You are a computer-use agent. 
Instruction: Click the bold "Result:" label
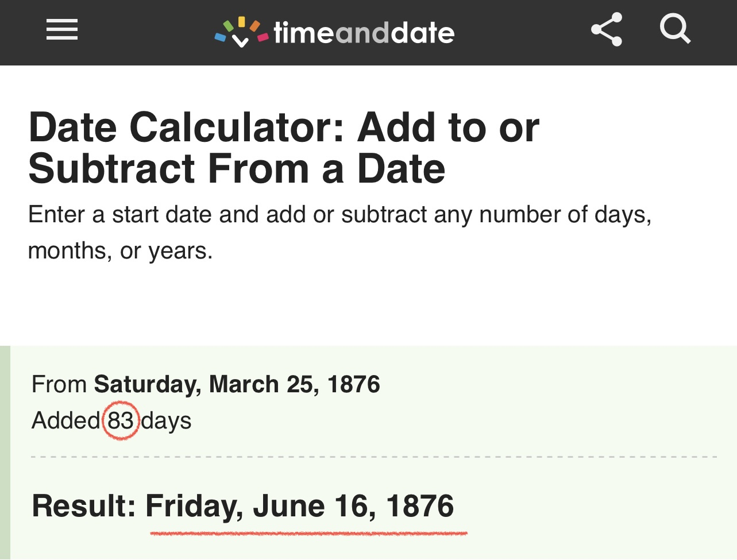click(84, 506)
